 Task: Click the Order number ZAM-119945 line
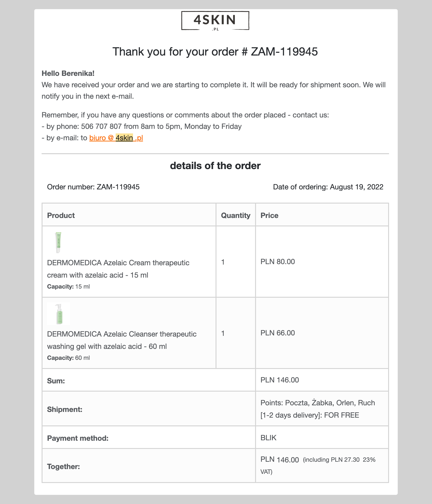[93, 187]
